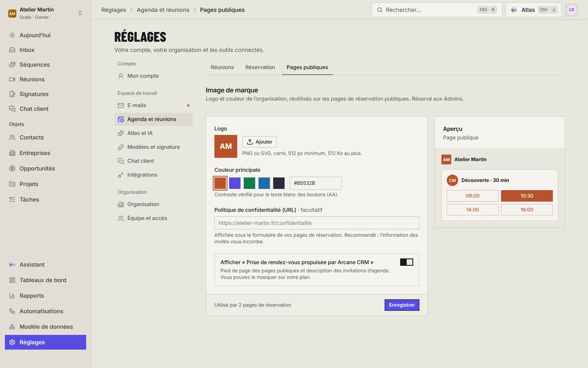Select the 09:00 time slot in preview

[472, 196]
